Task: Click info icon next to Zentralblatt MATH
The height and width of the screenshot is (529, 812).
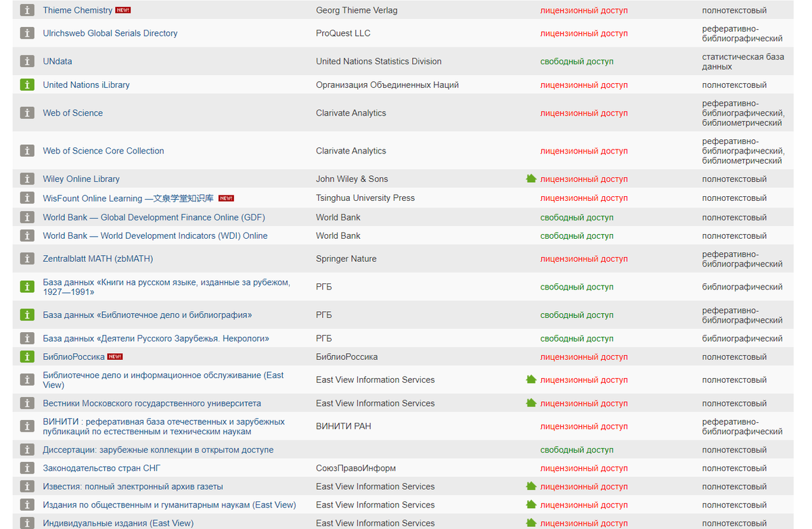Action: click(x=27, y=259)
